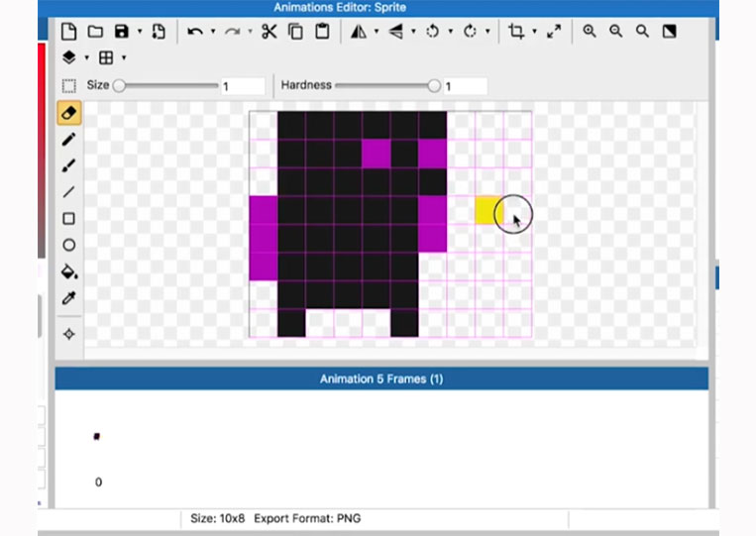
Task: Click the grid display icon
Action: [x=106, y=57]
